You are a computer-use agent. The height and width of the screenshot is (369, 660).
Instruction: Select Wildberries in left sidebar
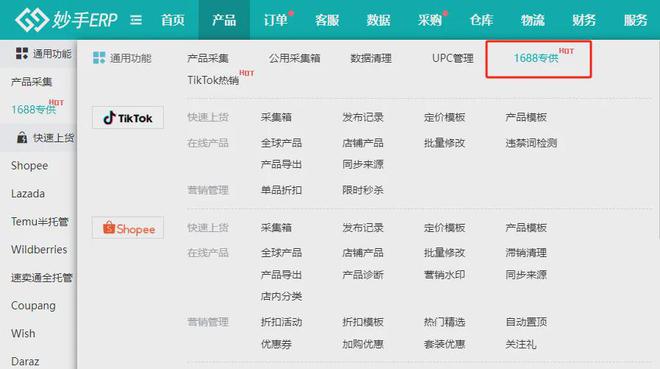(x=39, y=250)
